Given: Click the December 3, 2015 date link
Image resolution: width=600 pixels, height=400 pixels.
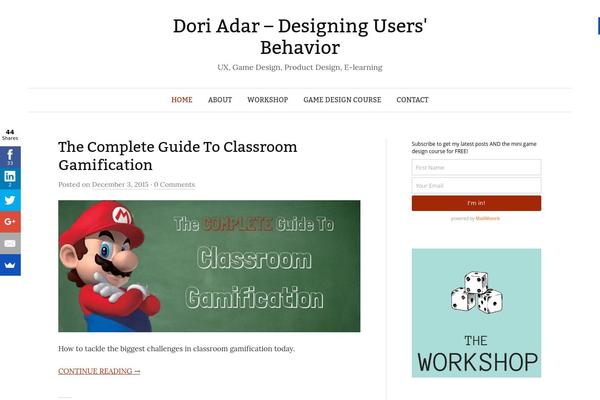Looking at the screenshot, I should pyautogui.click(x=120, y=184).
